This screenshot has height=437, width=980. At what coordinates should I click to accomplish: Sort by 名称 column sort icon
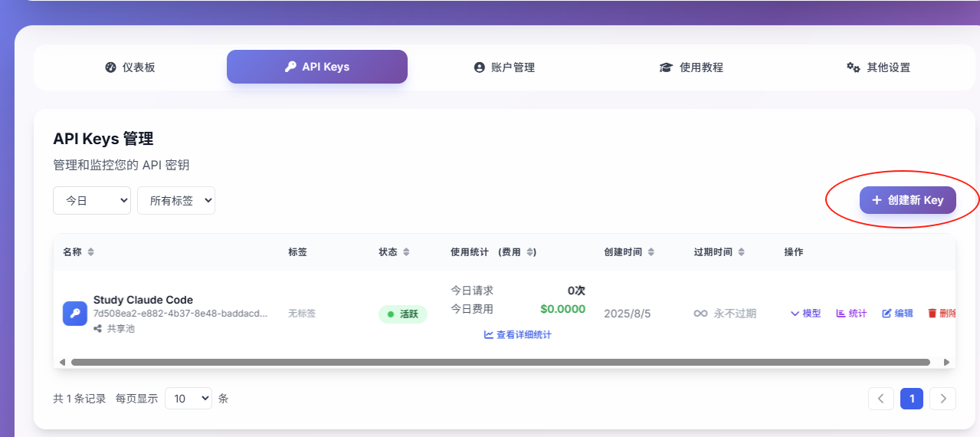coord(91,252)
